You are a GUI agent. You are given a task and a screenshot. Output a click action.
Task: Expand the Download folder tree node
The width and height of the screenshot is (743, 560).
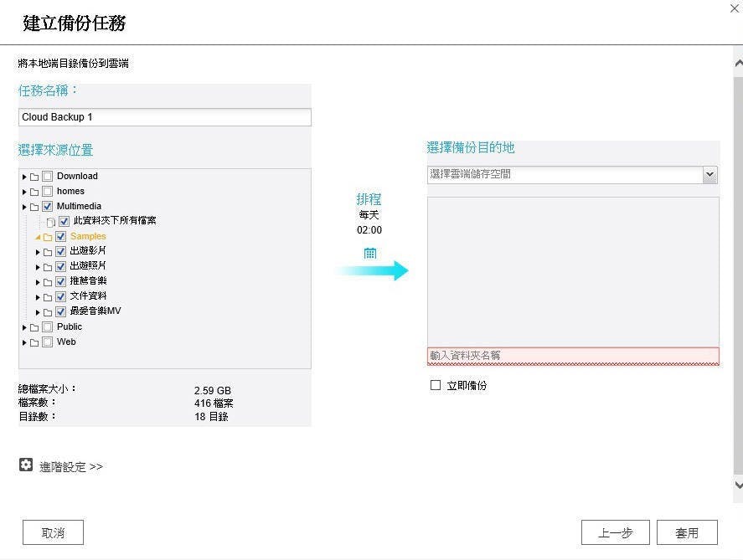click(x=24, y=177)
